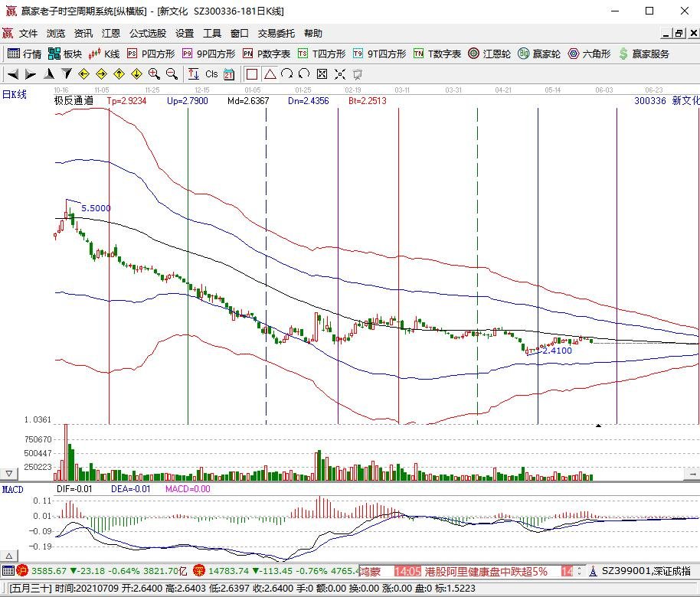Screen dimensions: 700x597
Task: Click status bar grid icon
Action: pyautogui.click(x=8, y=571)
